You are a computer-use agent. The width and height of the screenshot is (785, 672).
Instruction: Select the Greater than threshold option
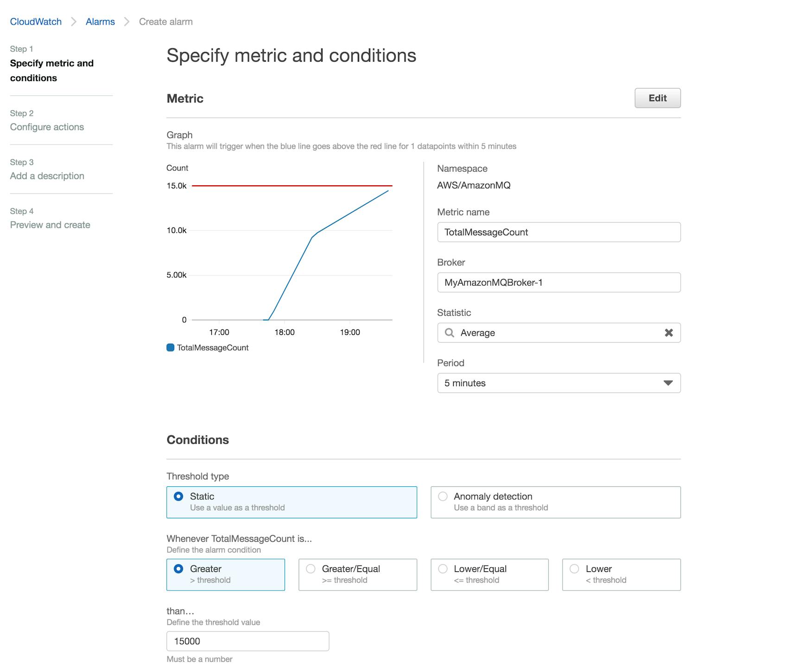pos(178,569)
